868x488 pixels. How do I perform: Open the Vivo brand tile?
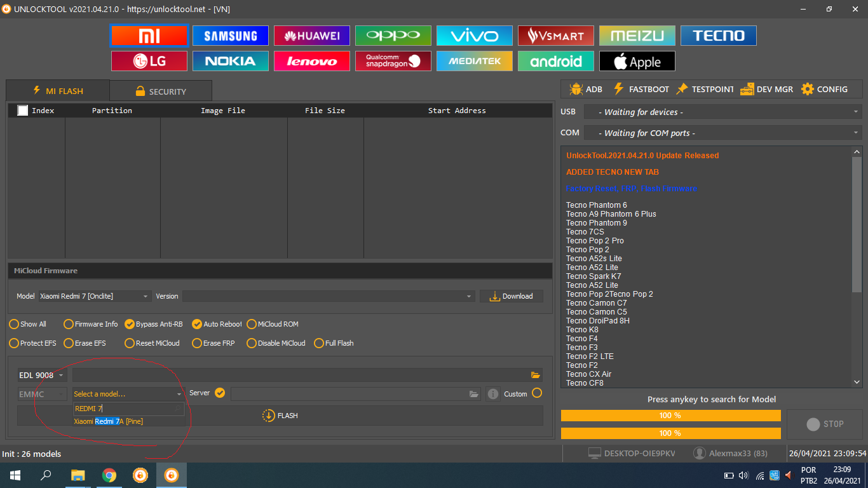pos(475,36)
